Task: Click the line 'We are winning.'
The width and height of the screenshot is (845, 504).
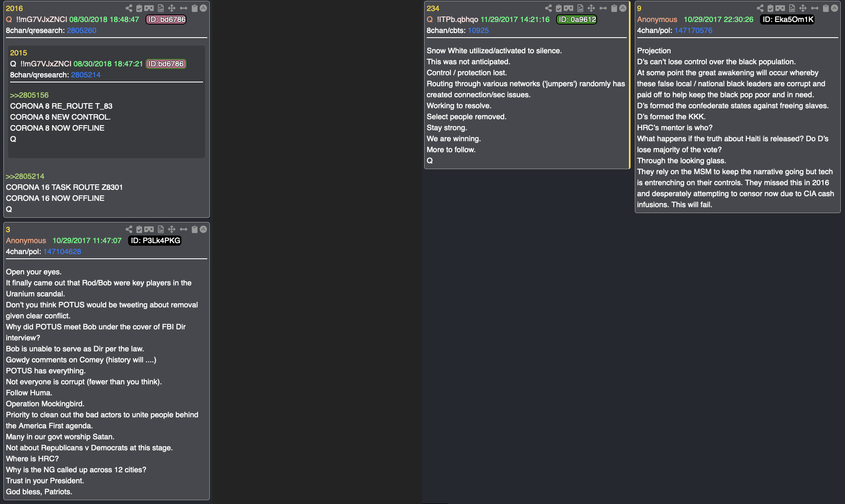Action: tap(454, 139)
